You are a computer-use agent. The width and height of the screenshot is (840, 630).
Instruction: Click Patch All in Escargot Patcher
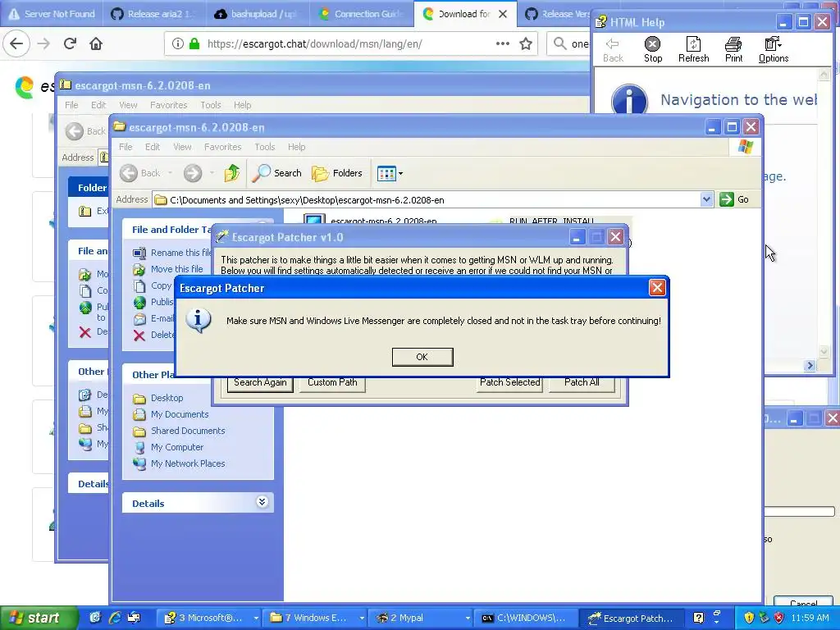pos(582,382)
